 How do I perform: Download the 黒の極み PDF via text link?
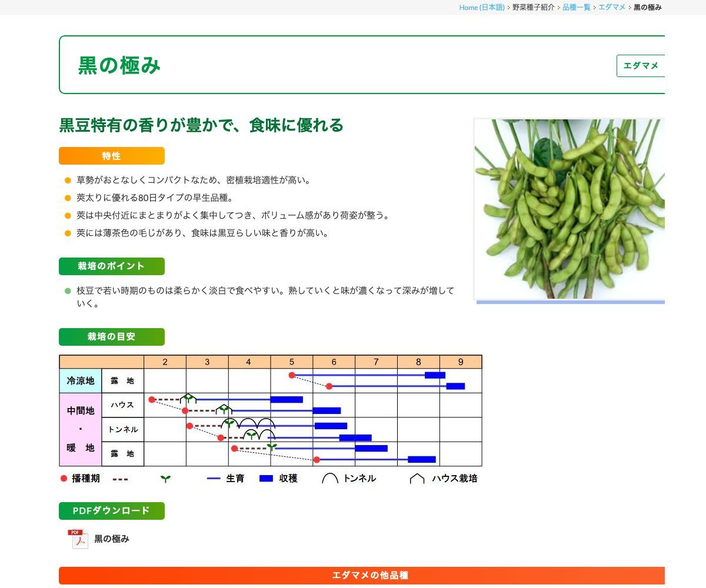[x=112, y=539]
